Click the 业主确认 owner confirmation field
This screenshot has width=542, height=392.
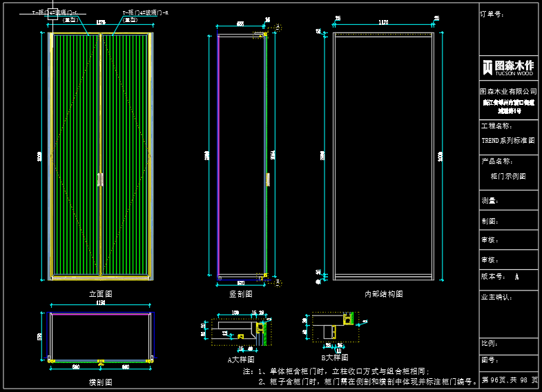click(496, 297)
